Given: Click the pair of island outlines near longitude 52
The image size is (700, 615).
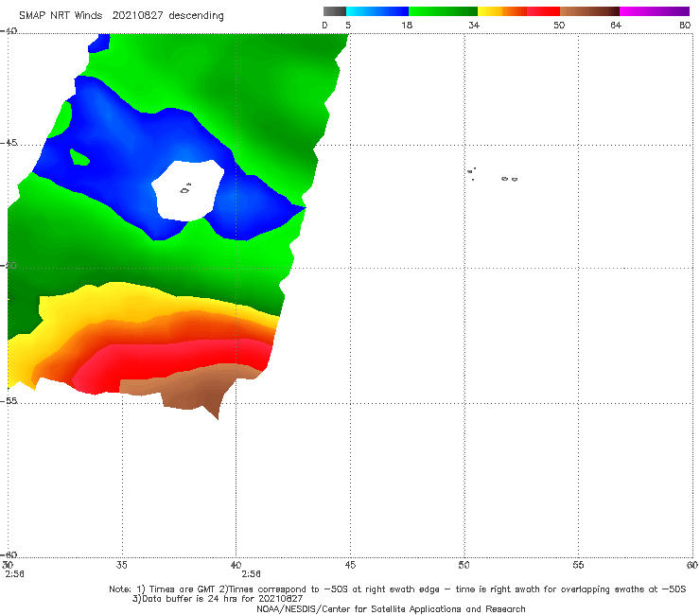Looking at the screenshot, I should click(x=509, y=179).
